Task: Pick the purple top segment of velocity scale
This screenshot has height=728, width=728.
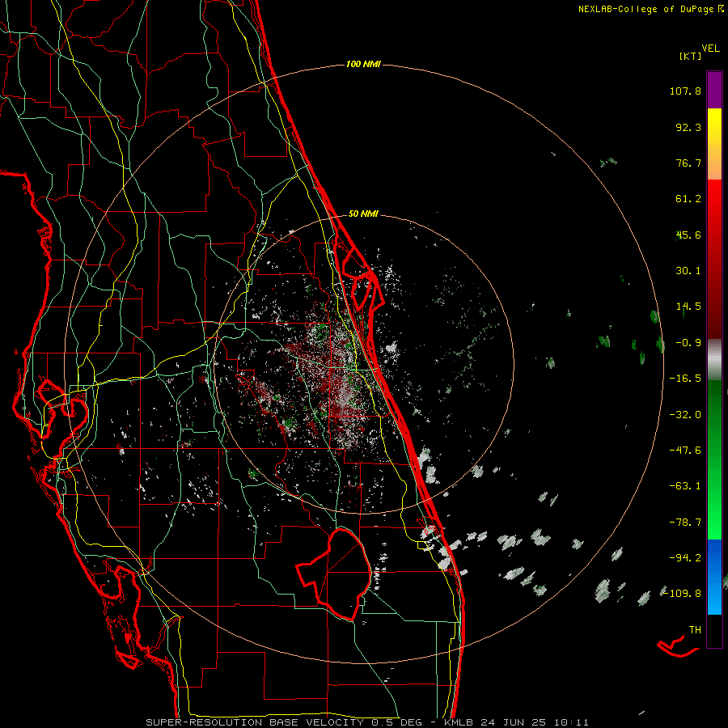Action: pos(714,90)
